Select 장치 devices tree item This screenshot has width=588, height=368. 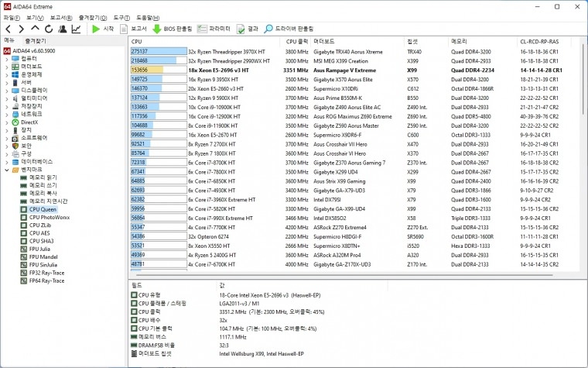tap(26, 130)
